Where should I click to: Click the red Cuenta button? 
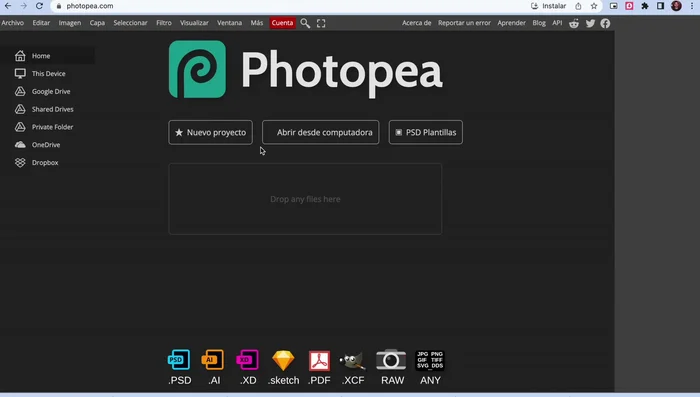(x=283, y=23)
